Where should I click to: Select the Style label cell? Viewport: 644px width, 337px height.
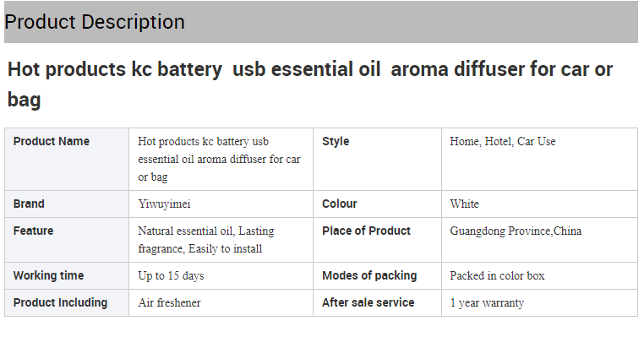(377, 160)
